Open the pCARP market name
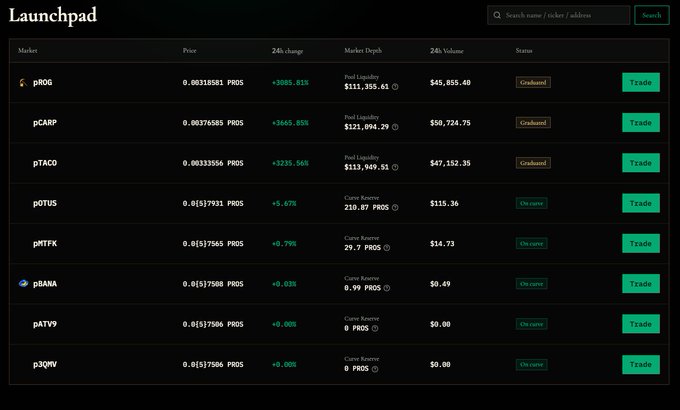The height and width of the screenshot is (410, 680). tap(45, 123)
